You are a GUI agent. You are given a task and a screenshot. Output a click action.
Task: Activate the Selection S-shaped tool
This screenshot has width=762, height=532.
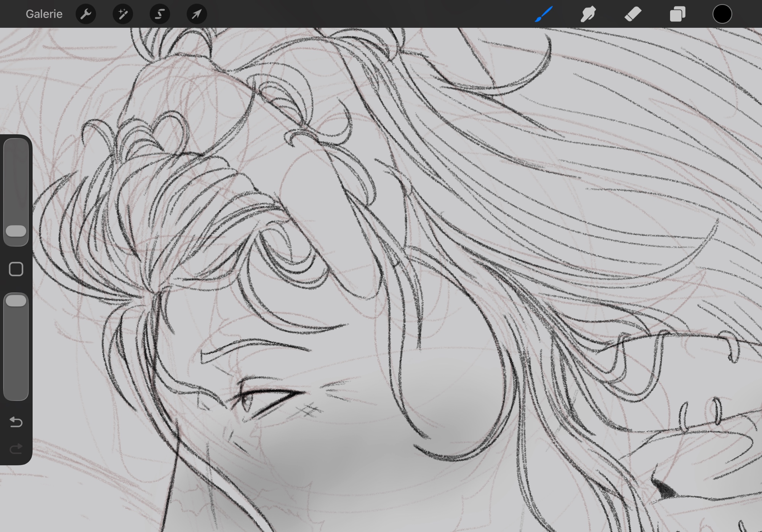point(160,14)
